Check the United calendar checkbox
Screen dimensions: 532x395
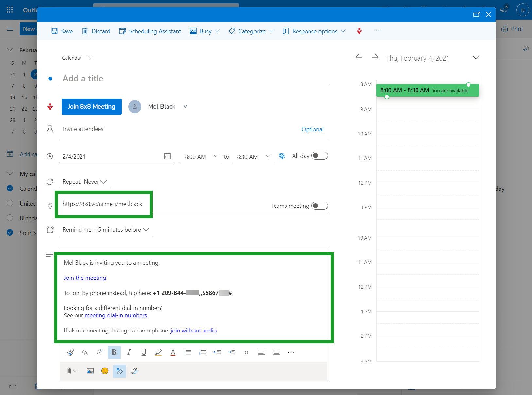tap(10, 203)
